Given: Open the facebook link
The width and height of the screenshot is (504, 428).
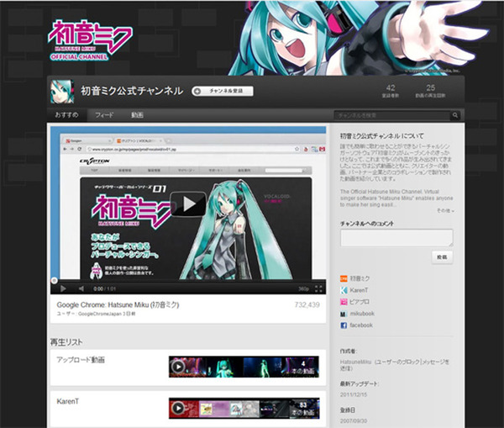Looking at the screenshot, I should pos(361,325).
